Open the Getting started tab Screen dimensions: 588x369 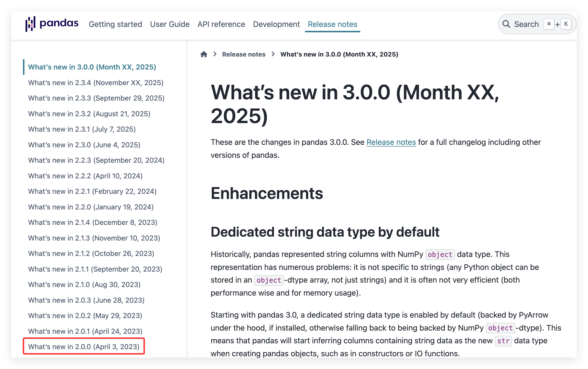pyautogui.click(x=115, y=24)
